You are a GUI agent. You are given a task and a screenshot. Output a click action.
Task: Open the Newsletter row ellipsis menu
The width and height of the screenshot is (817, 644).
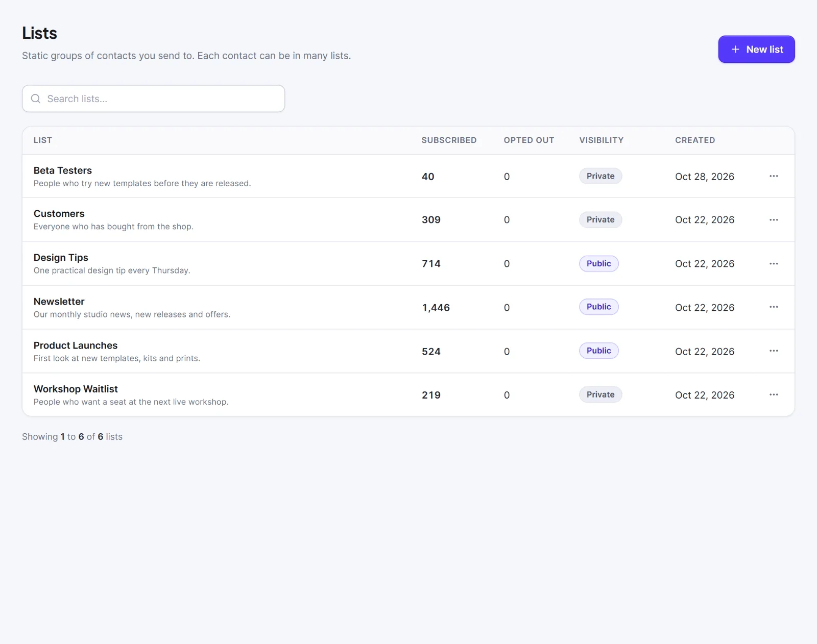coord(774,307)
